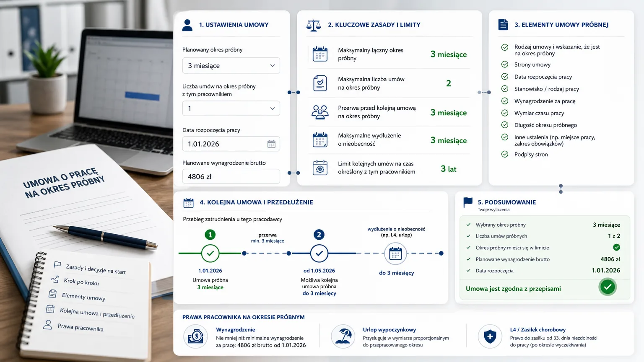Toggle the Podpisy stron checkmark
The image size is (644, 362).
(505, 154)
